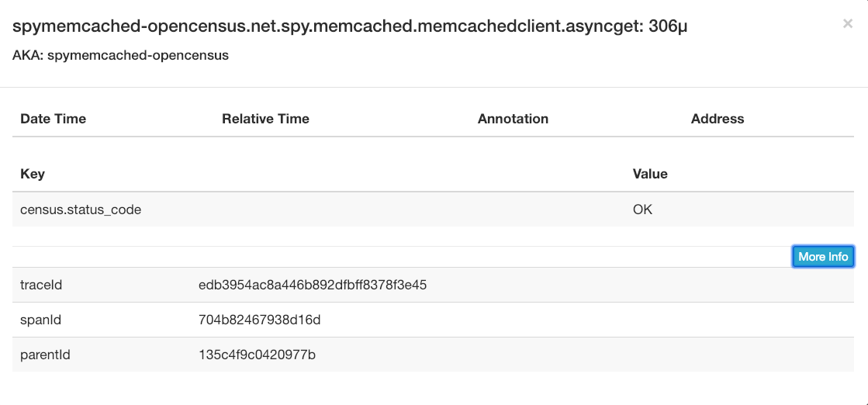Image resolution: width=868 pixels, height=405 pixels.
Task: Click the traceId label
Action: click(x=41, y=286)
